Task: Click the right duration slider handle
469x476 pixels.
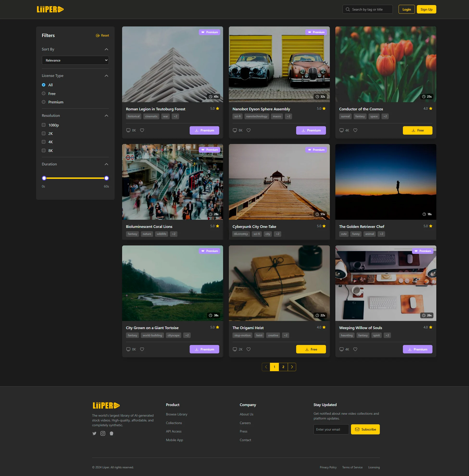Action: click(106, 178)
